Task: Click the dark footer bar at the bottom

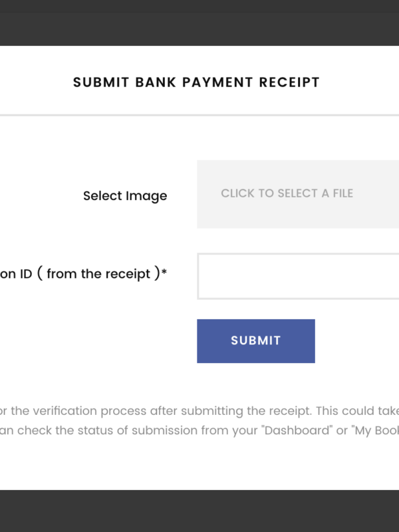Action: [199, 511]
